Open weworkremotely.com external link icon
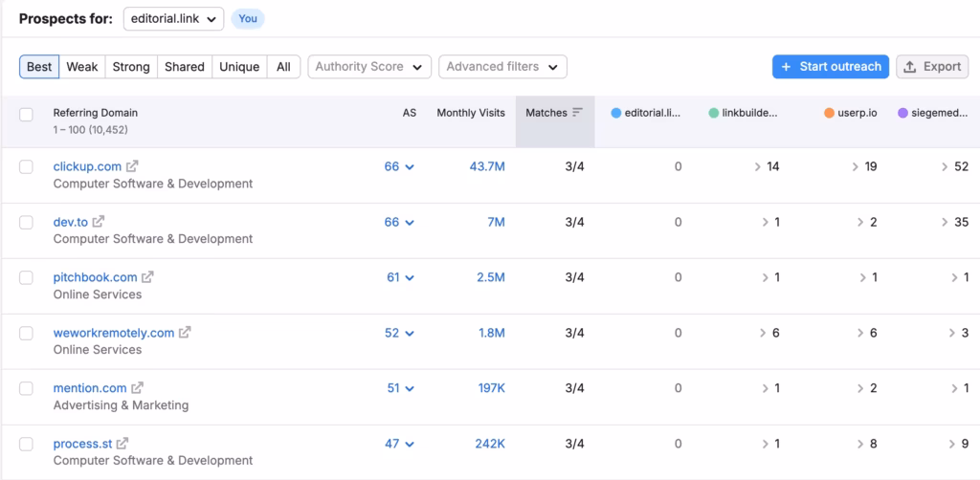The height and width of the screenshot is (480, 980). [x=185, y=333]
